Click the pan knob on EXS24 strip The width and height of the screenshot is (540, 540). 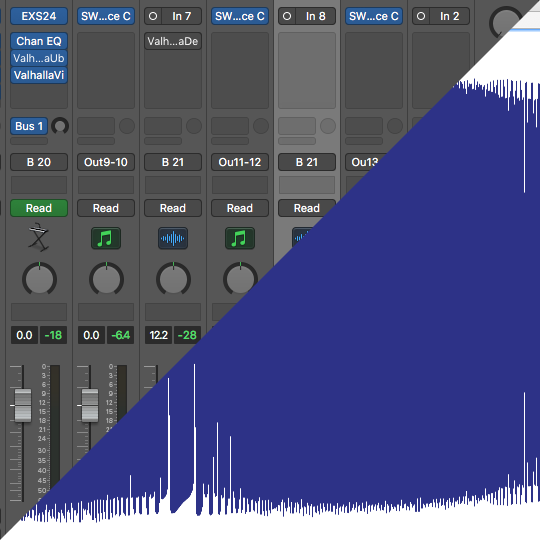[39, 279]
